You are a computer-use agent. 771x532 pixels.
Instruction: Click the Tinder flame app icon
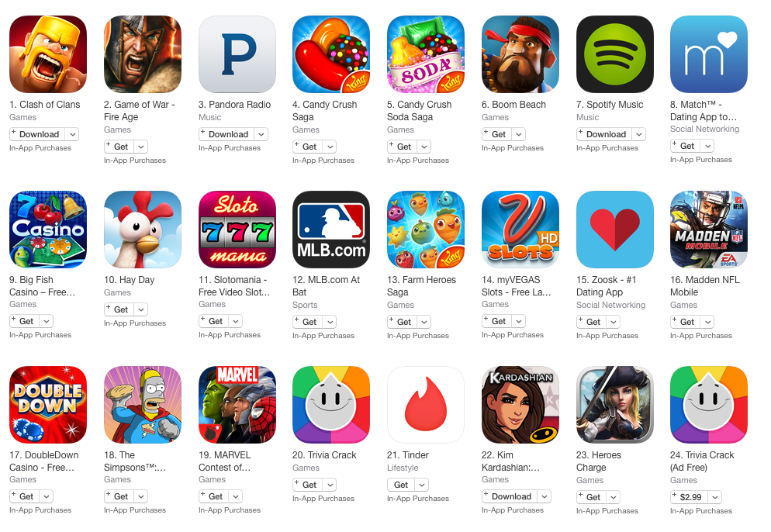point(426,405)
